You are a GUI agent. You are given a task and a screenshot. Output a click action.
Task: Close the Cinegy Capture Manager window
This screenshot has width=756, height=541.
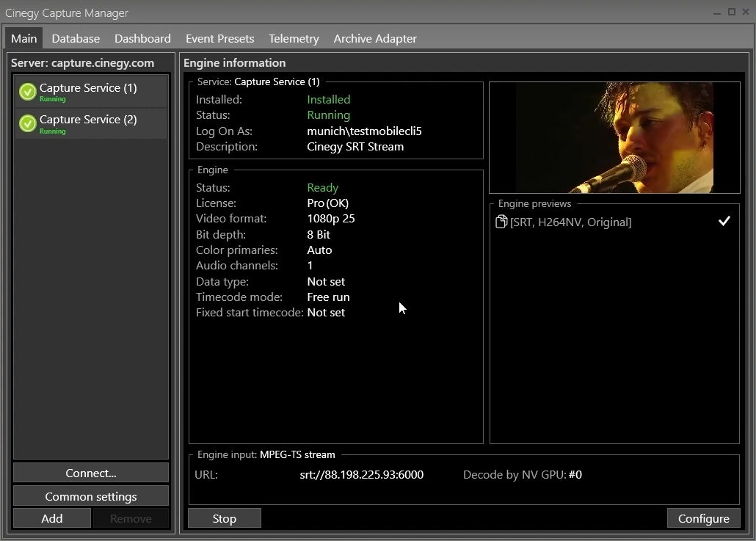(x=746, y=12)
